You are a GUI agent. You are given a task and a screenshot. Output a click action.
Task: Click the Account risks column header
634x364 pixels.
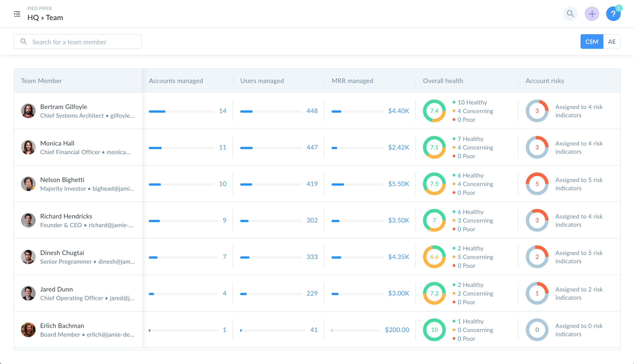(545, 81)
